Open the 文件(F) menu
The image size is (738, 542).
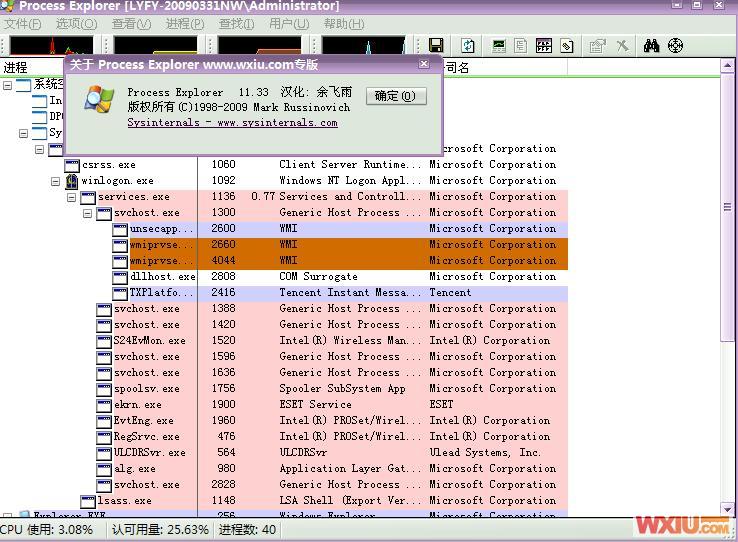[22, 23]
